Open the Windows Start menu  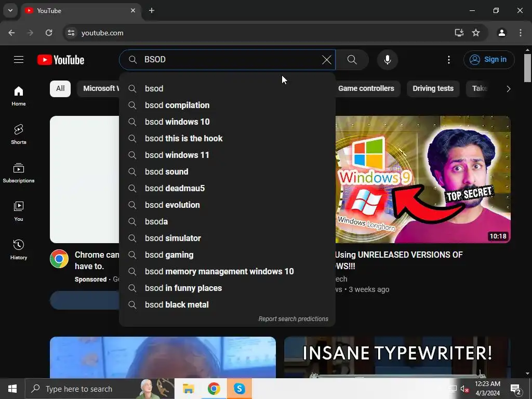(12, 389)
